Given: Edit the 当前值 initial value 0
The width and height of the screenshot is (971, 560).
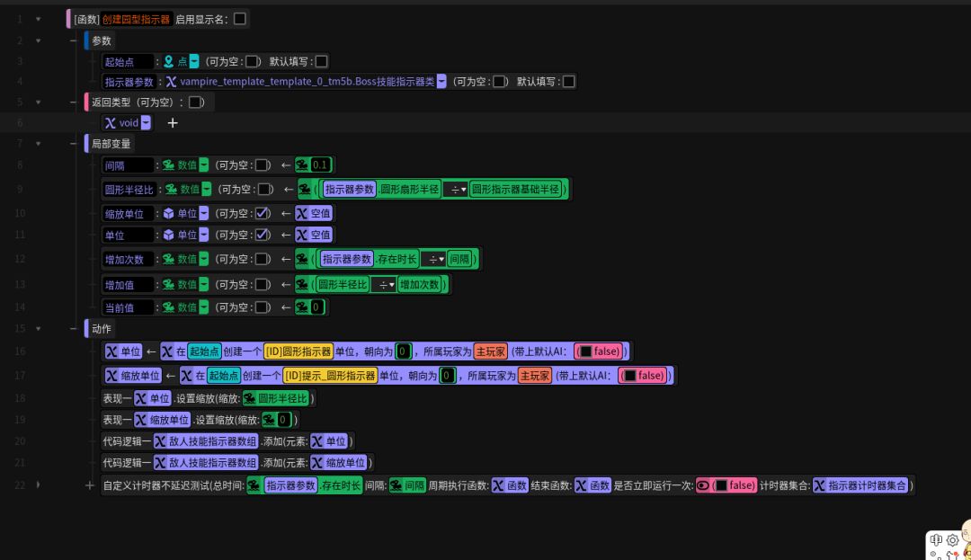Looking at the screenshot, I should (316, 307).
